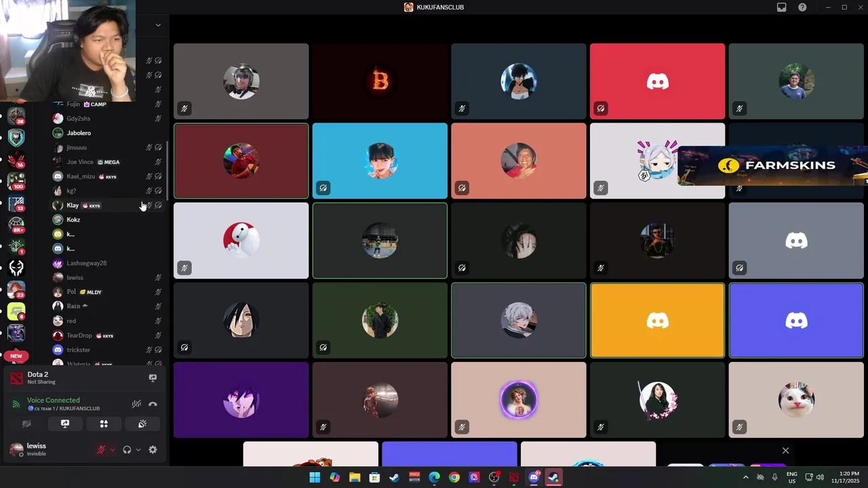The height and width of the screenshot is (488, 868).
Task: Open Windows Start menu
Action: 315,477
